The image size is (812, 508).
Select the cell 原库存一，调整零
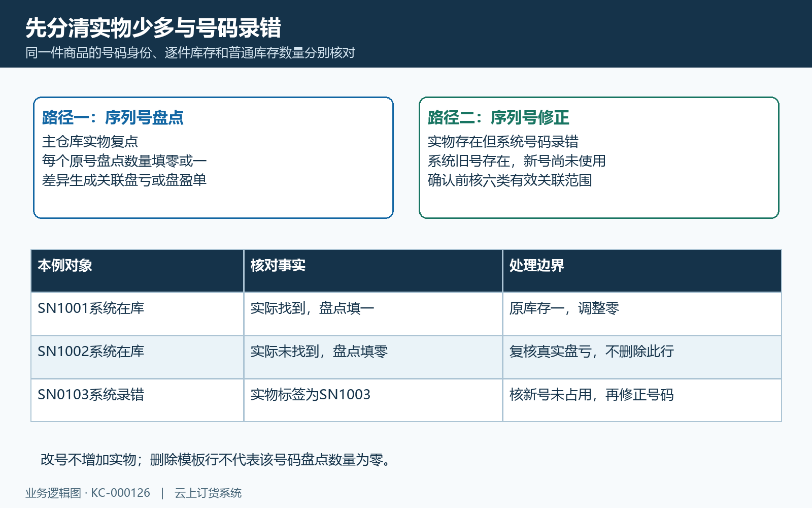(642, 314)
